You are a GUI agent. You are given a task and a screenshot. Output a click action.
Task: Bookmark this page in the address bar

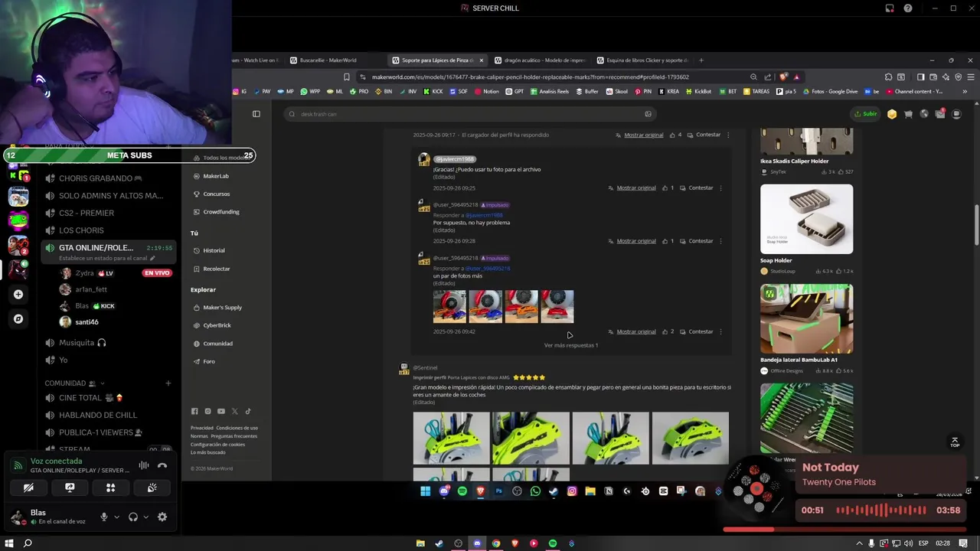[347, 77]
